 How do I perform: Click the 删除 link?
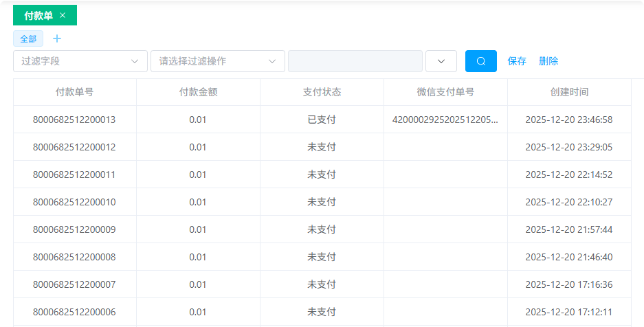point(548,61)
